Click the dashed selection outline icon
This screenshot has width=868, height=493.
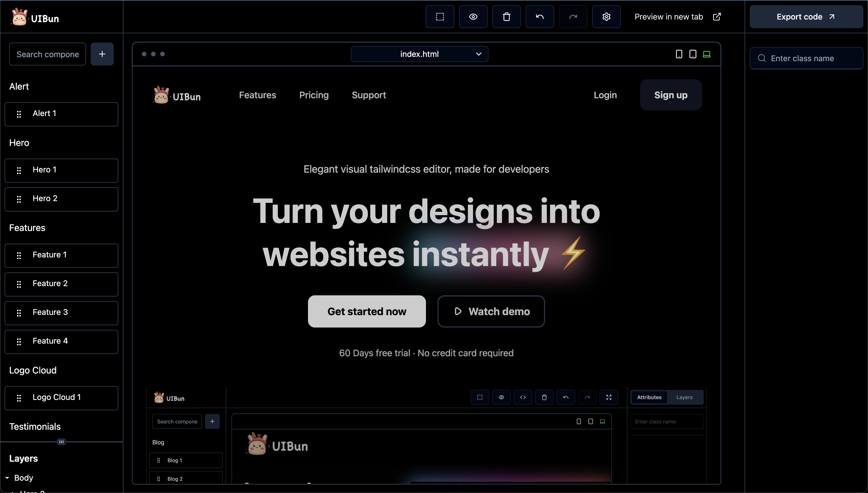440,17
